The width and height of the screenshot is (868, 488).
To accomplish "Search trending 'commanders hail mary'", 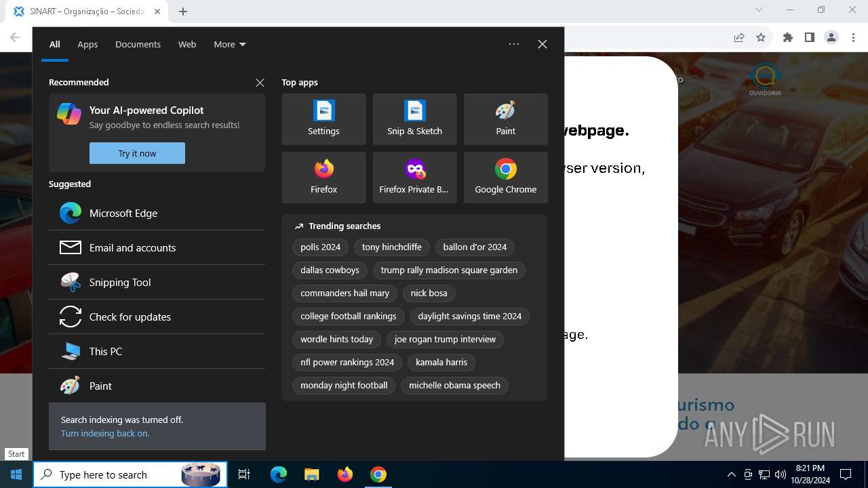I will [344, 293].
